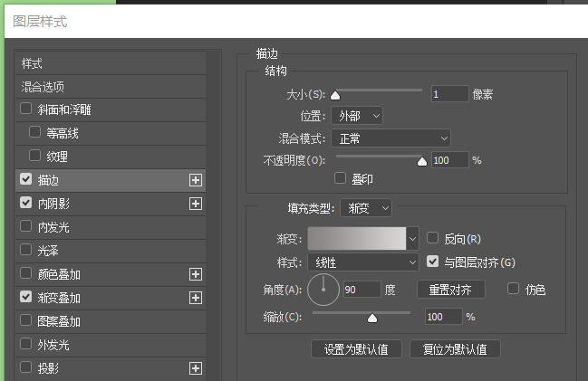Image resolution: width=588 pixels, height=381 pixels.
Task: Enable the 颜色叠加 checkbox
Action: tap(26, 273)
